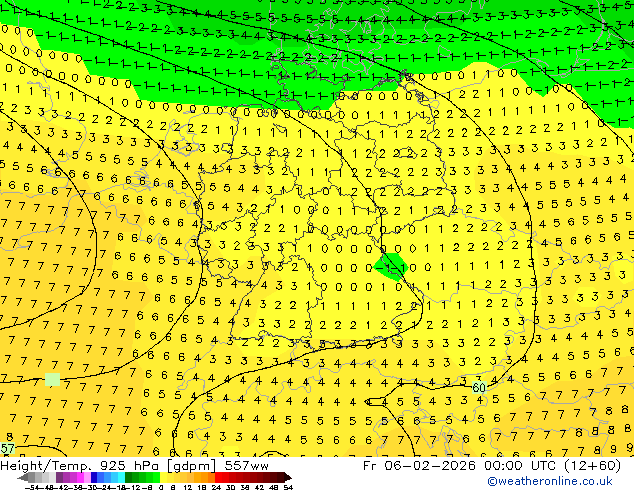Click the legend value label '54'
This screenshot has height=490, width=634.
[288, 487]
